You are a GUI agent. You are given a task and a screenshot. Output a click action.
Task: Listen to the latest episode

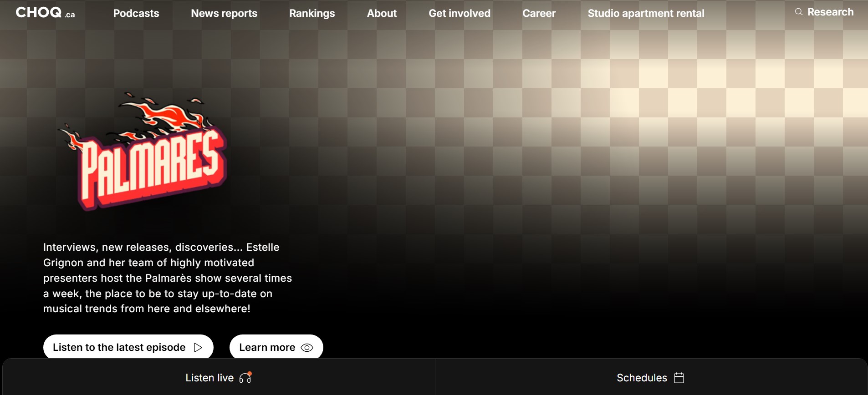click(128, 347)
